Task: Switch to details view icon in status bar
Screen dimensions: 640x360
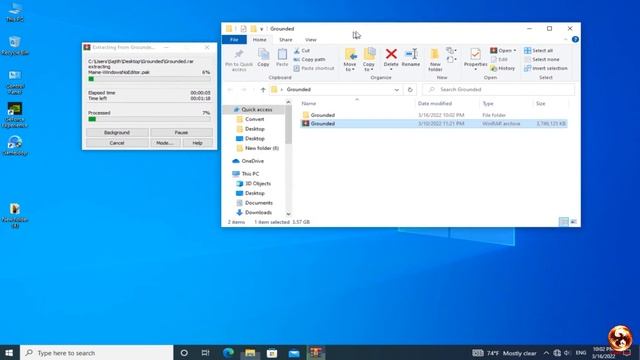Action: pos(563,222)
